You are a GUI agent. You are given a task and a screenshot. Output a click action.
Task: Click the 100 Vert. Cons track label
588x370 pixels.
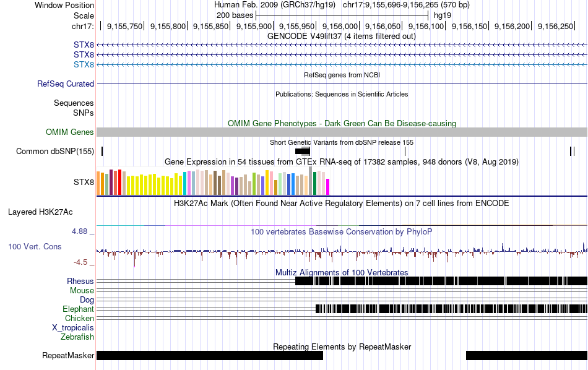point(35,247)
